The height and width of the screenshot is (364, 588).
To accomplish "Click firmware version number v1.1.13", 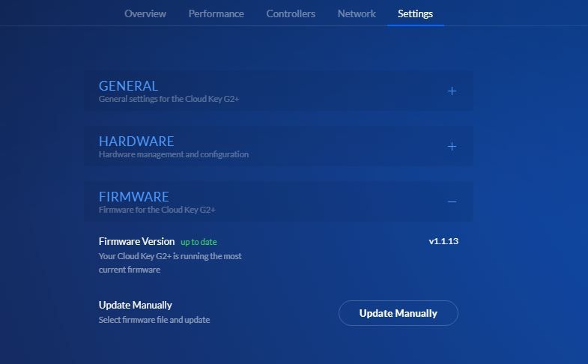I will pyautogui.click(x=443, y=241).
